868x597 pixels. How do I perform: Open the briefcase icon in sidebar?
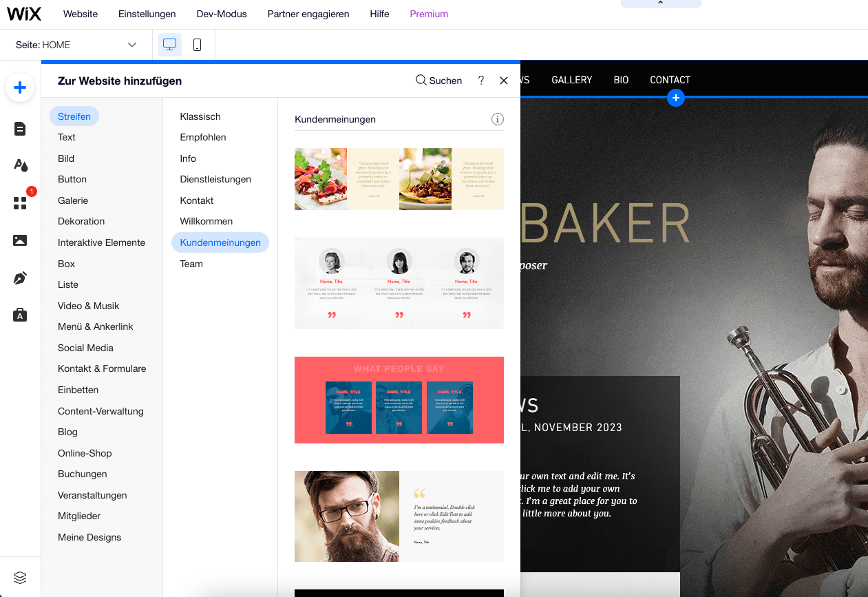[20, 315]
